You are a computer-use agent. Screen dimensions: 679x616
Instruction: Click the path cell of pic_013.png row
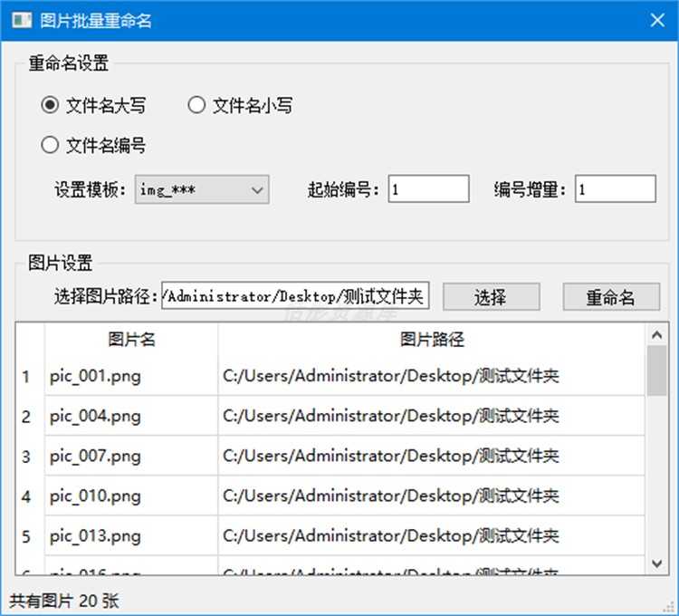tap(432, 536)
